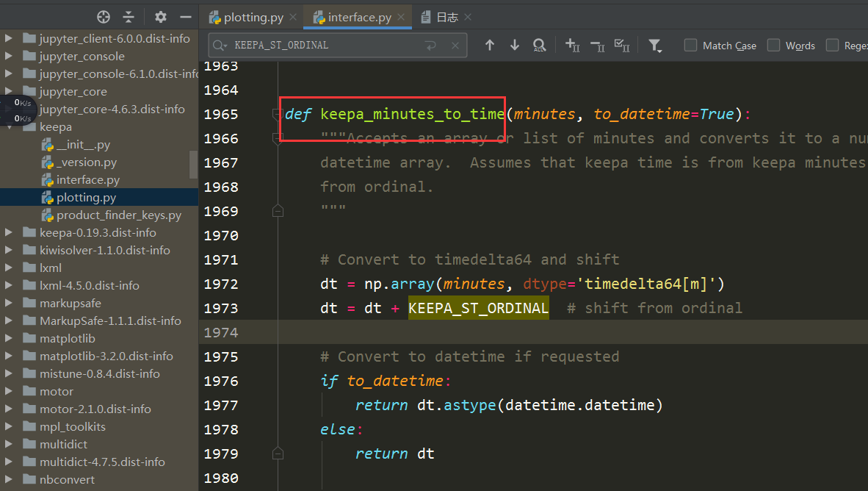Add next occurrence to selection
The image size is (868, 491).
coord(572,45)
